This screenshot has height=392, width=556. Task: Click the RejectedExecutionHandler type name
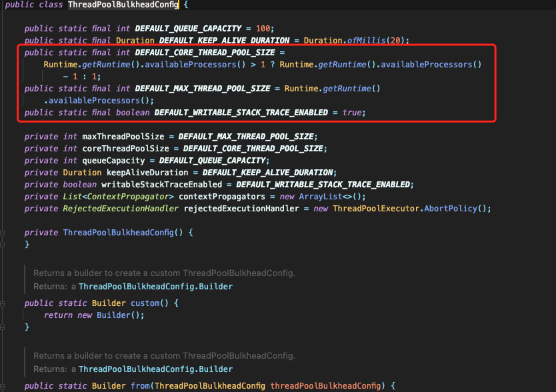(x=121, y=209)
